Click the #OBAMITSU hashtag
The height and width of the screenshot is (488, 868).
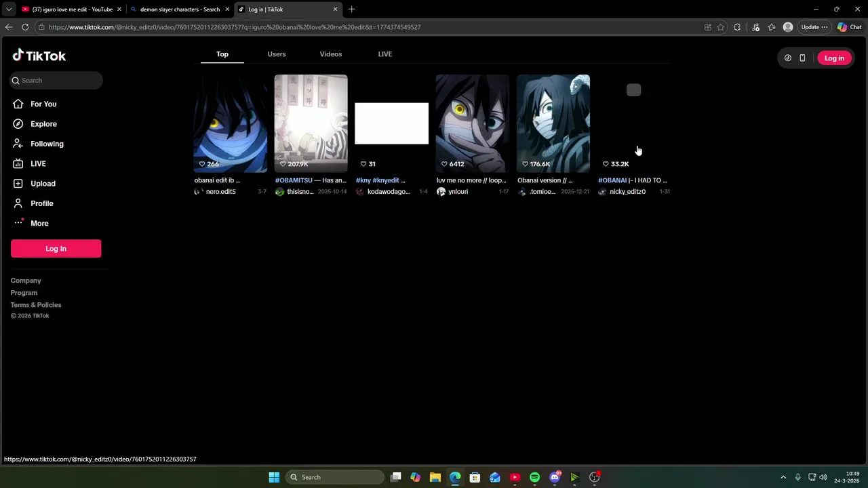[x=294, y=180]
